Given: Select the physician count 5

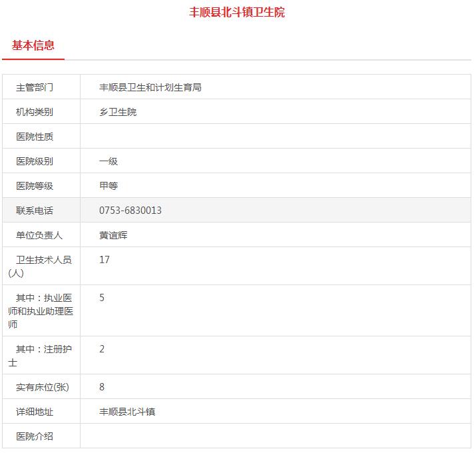Looking at the screenshot, I should pyautogui.click(x=102, y=298).
